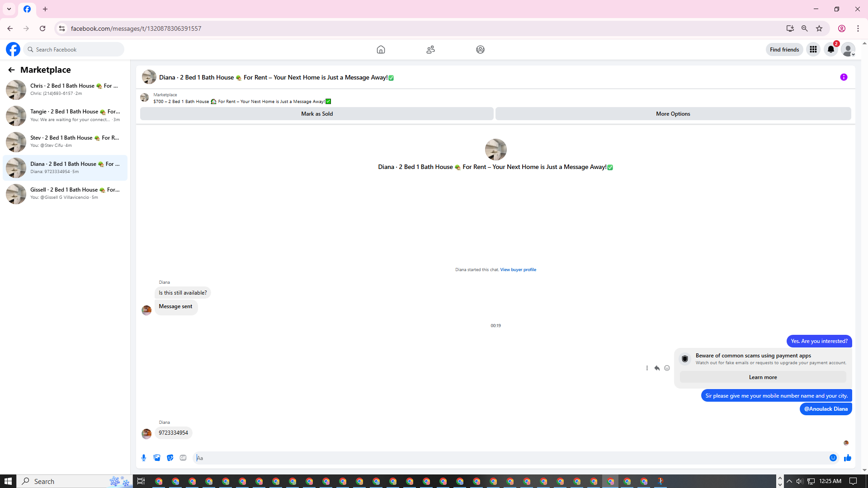Go to the Home tab
This screenshot has width=868, height=488.
click(381, 50)
